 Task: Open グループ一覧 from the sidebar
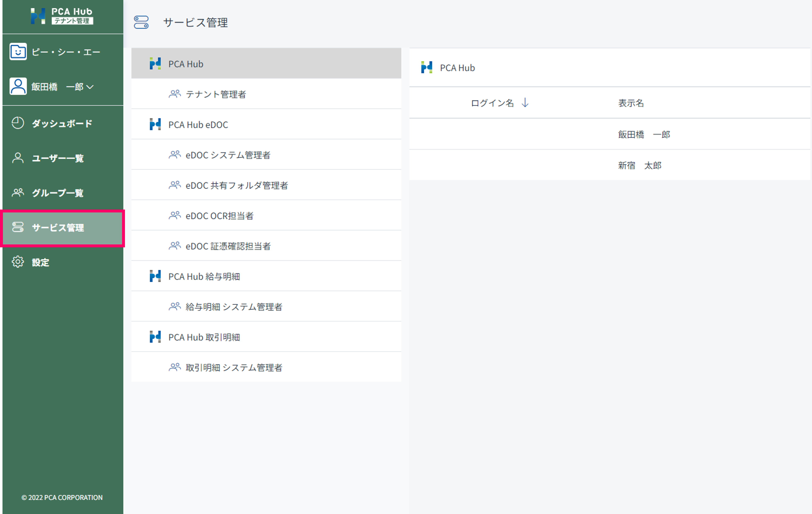(58, 193)
